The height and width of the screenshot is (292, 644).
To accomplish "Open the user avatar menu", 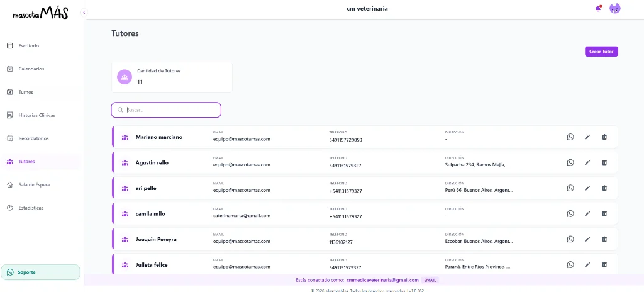I will pyautogui.click(x=615, y=9).
